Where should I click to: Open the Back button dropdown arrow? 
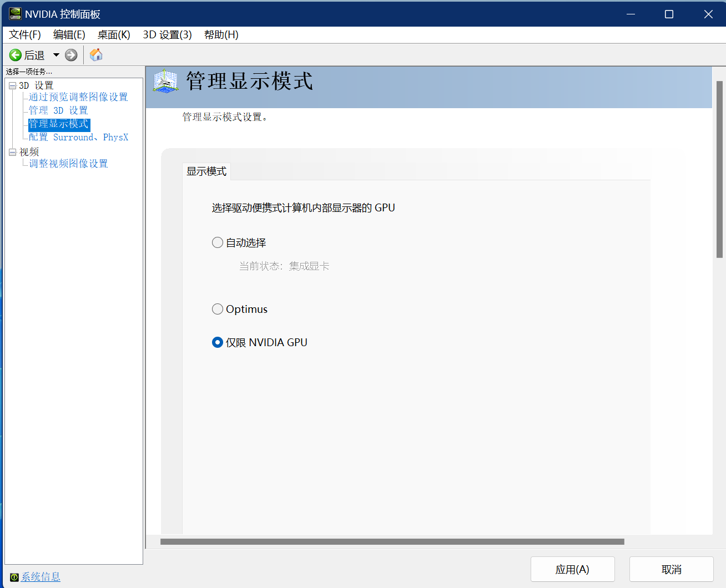[56, 54]
